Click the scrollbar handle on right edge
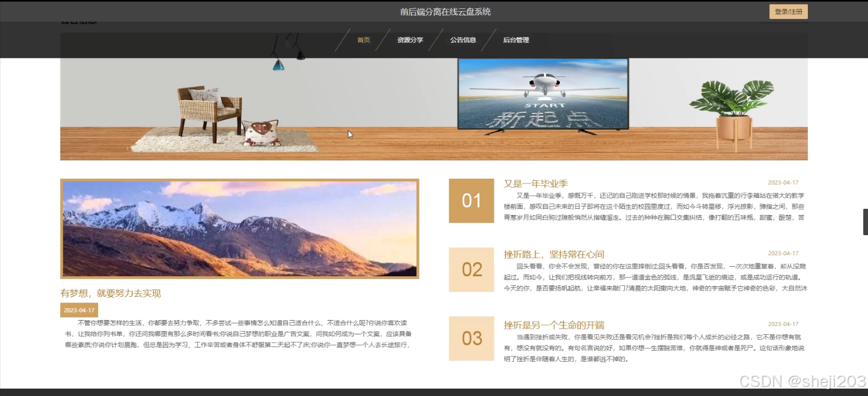The image size is (868, 396). coord(865,222)
